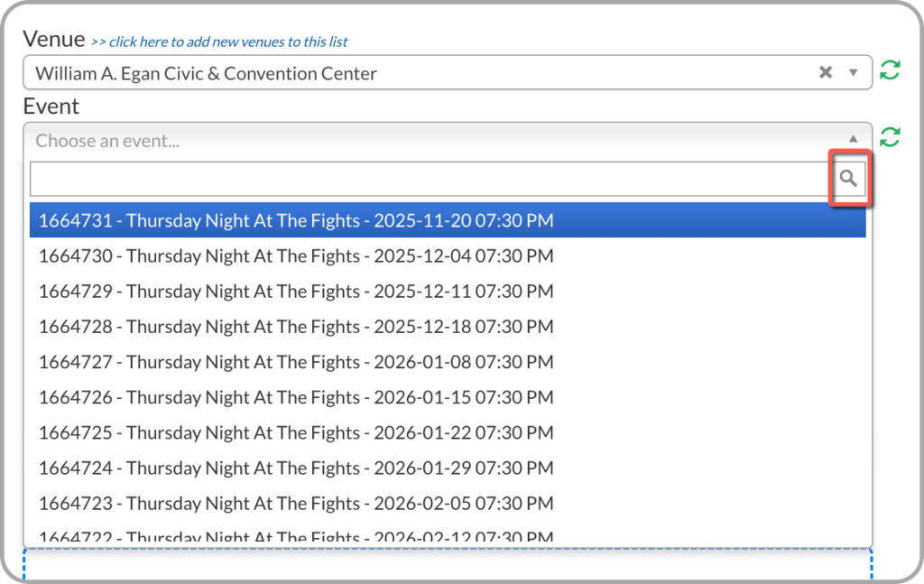Image resolution: width=924 pixels, height=584 pixels.
Task: Pick event 1664728 on 2025-12-18
Action: (296, 327)
